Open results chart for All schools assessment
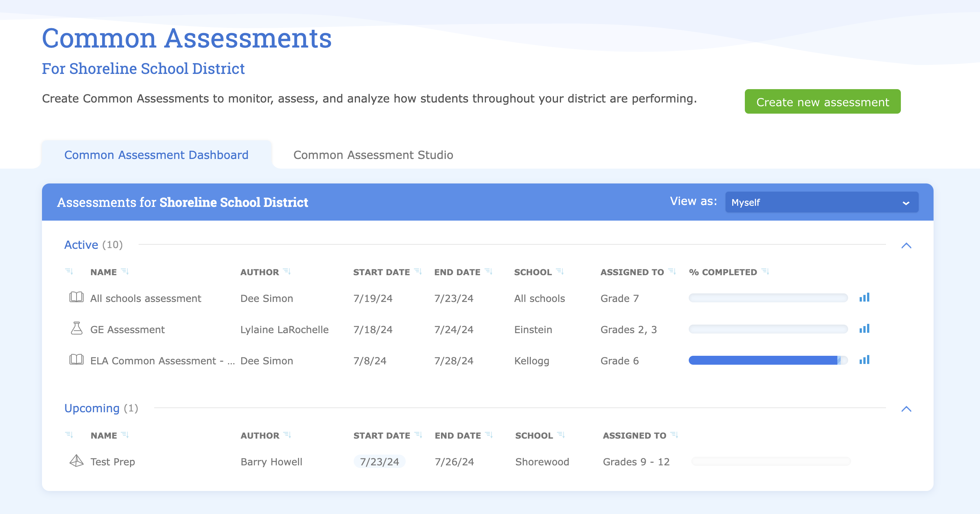This screenshot has height=514, width=980. point(864,297)
